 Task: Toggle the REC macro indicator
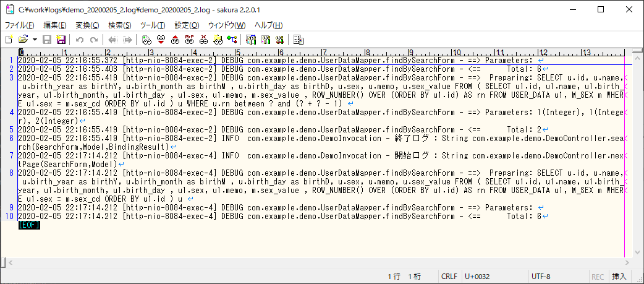coord(598,277)
